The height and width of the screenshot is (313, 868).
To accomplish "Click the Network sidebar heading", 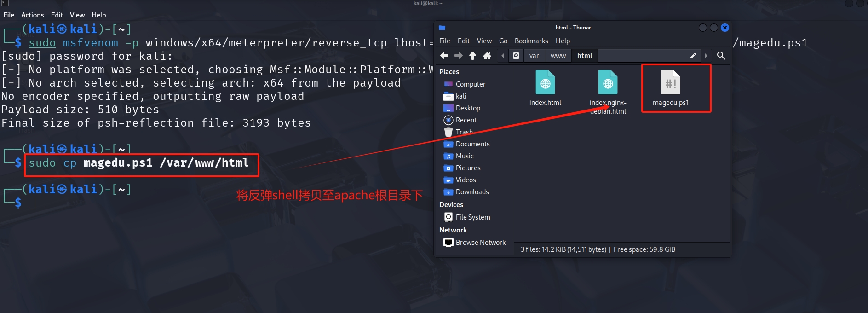I will coord(453,230).
